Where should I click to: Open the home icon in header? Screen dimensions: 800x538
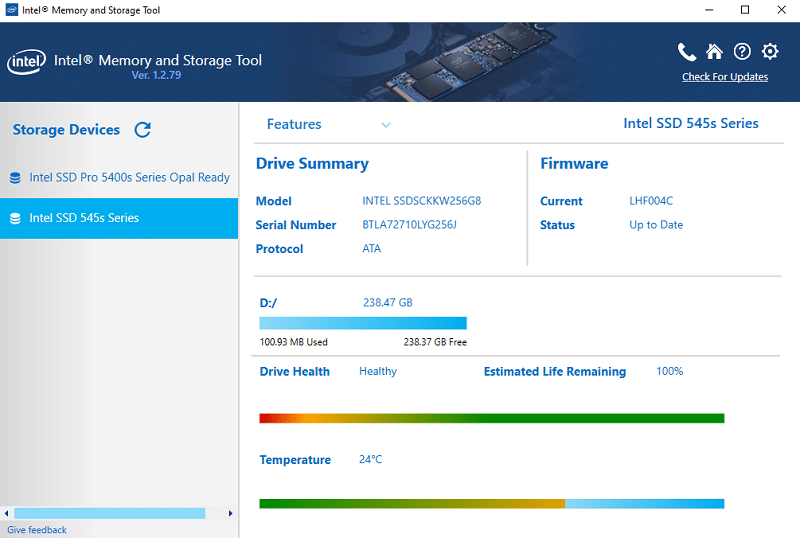[x=714, y=52]
